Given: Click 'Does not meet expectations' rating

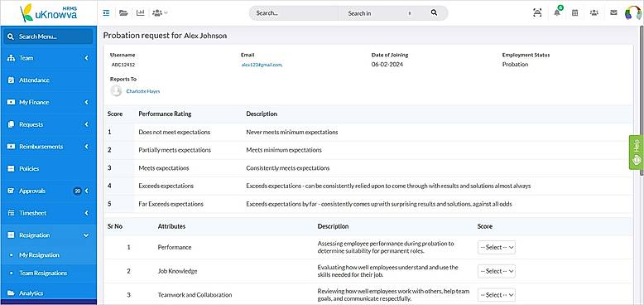Looking at the screenshot, I should 174,133.
